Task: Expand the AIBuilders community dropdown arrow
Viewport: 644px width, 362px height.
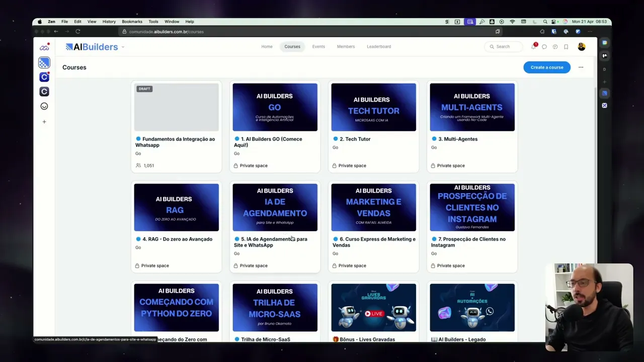Action: (123, 47)
